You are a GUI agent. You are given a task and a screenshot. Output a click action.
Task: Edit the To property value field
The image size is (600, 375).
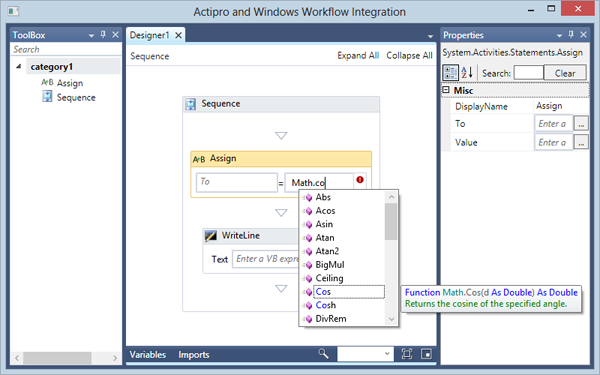(553, 124)
